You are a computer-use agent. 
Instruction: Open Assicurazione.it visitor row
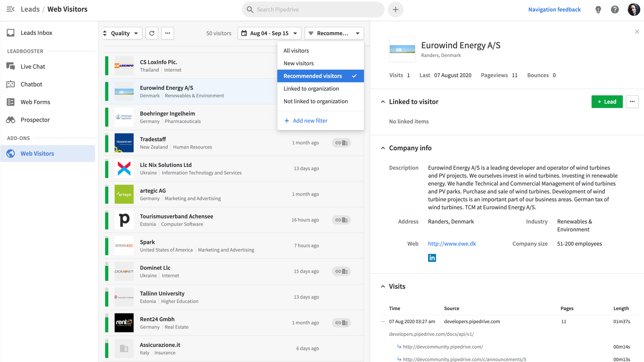pyautogui.click(x=233, y=349)
